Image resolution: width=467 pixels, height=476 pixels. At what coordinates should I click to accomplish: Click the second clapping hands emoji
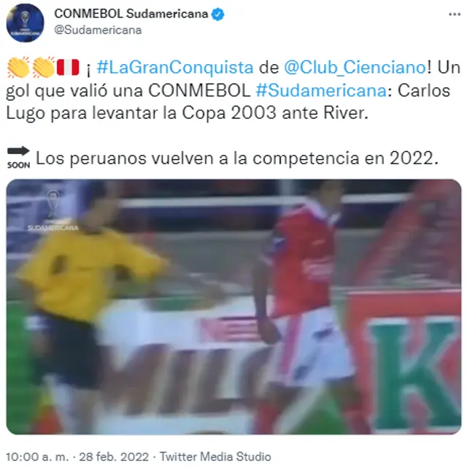coord(43,67)
